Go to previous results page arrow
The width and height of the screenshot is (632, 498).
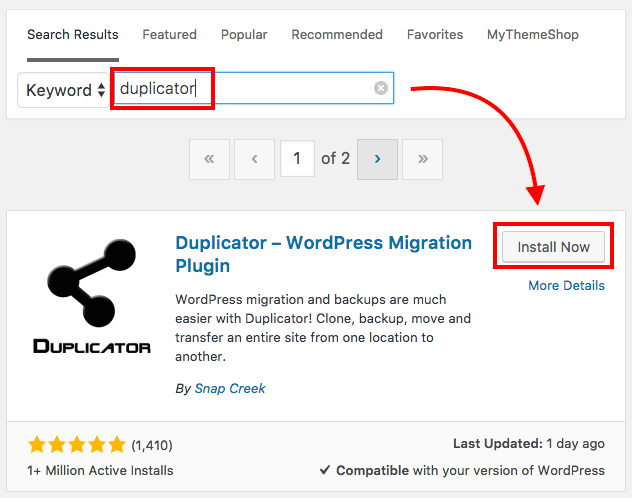pyautogui.click(x=254, y=159)
